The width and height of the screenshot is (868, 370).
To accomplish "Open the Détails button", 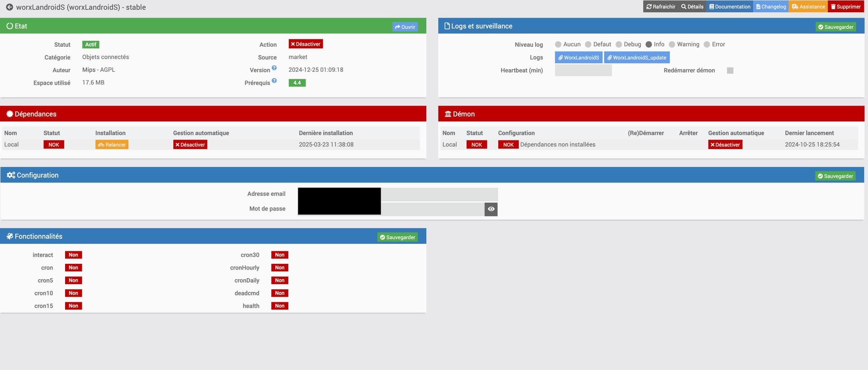I will click(692, 7).
